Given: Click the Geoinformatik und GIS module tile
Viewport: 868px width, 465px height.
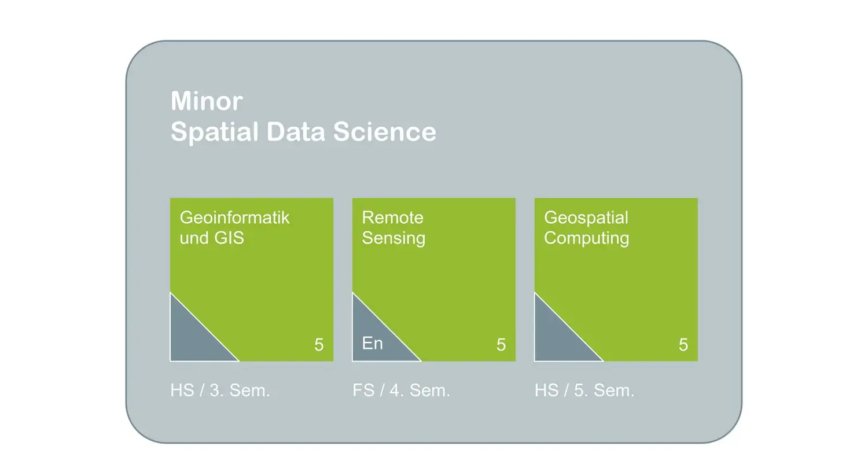Looking at the screenshot, I should pyautogui.click(x=252, y=280).
